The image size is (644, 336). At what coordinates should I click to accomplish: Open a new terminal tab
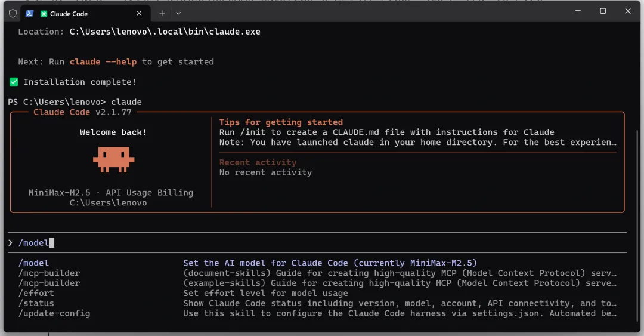pyautogui.click(x=162, y=13)
